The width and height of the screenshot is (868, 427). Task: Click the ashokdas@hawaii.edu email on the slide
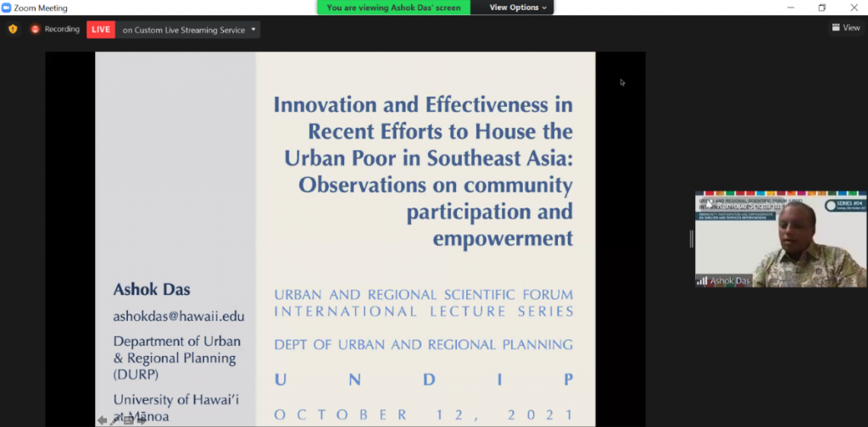click(x=179, y=316)
